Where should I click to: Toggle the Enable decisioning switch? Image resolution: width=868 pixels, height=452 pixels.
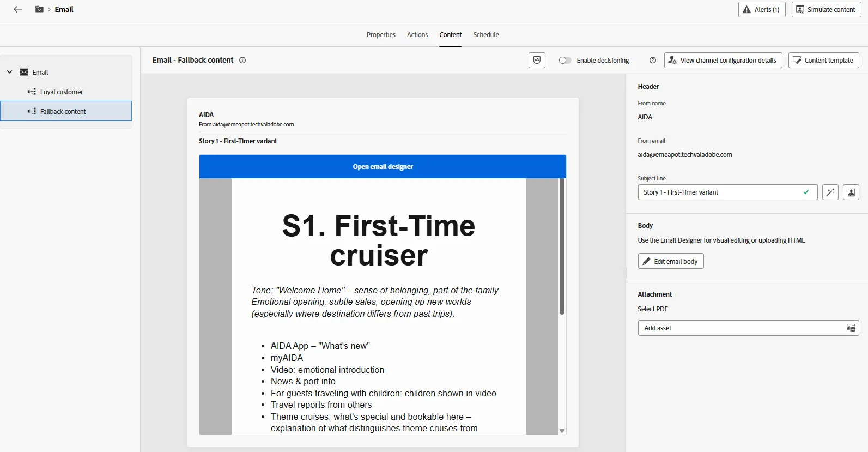565,61
